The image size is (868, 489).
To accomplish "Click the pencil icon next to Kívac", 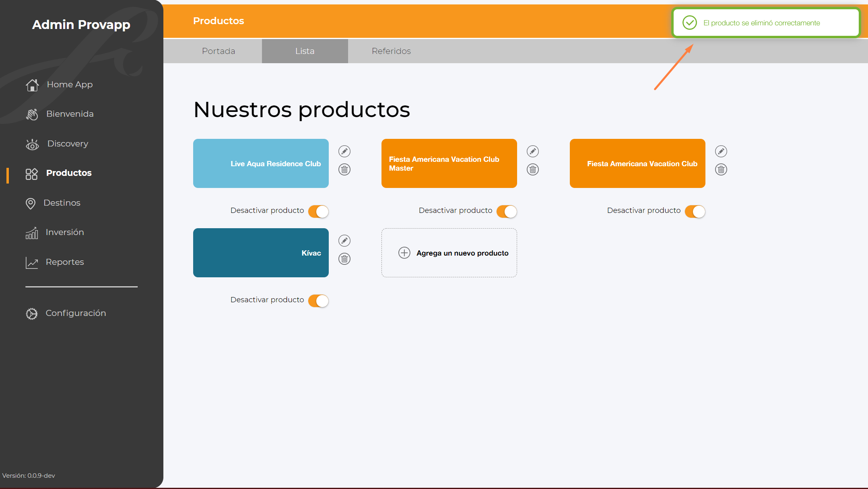I will [x=344, y=241].
